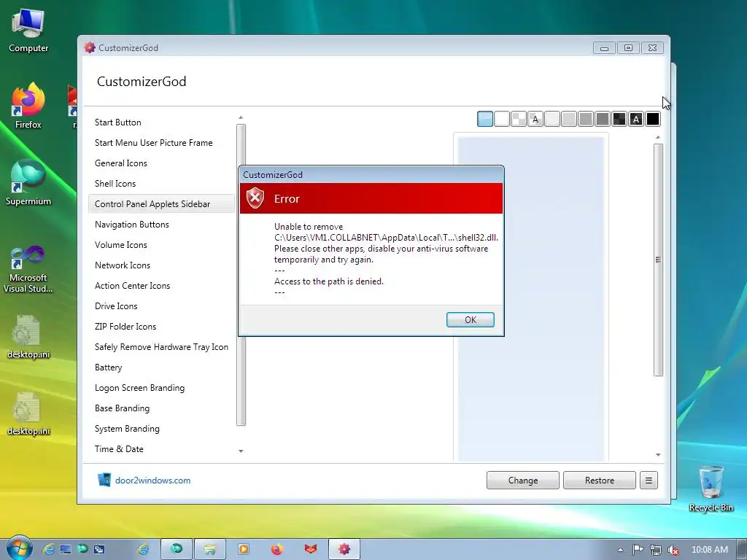Switch to CustomizerGod taskbar button
This screenshot has width=747, height=560.
tap(344, 549)
